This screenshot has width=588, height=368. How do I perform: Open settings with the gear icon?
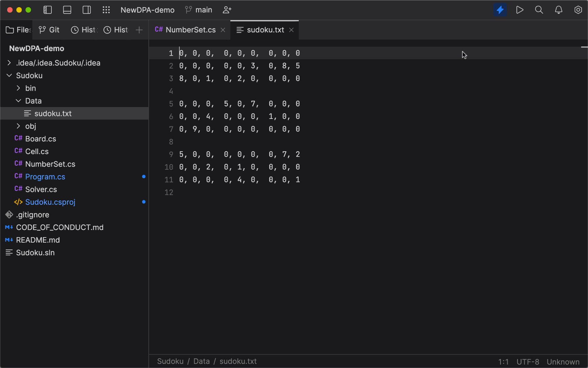[578, 10]
